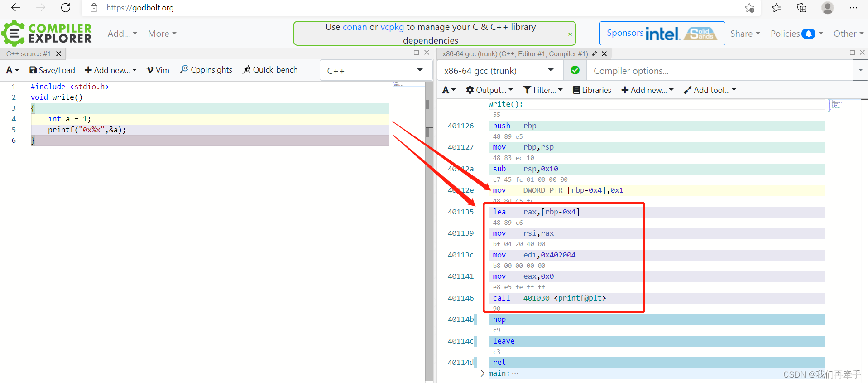Open the browser profile avatar
868x383 pixels.
(828, 8)
